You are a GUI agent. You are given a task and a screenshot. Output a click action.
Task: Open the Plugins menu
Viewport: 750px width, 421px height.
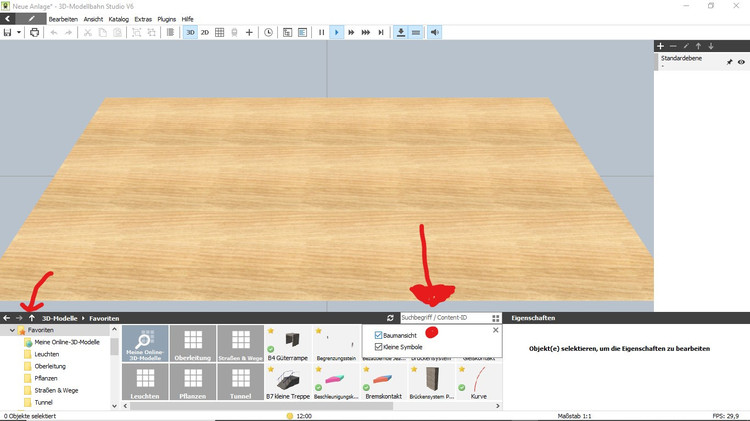tap(166, 19)
